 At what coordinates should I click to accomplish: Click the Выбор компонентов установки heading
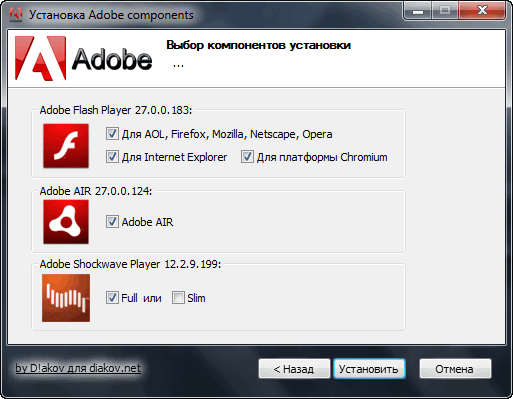(258, 45)
